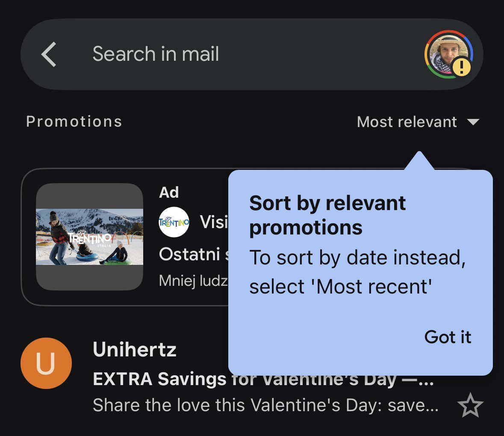Image resolution: width=504 pixels, height=436 pixels.
Task: Click the Ad label on sponsored card
Action: [x=169, y=193]
